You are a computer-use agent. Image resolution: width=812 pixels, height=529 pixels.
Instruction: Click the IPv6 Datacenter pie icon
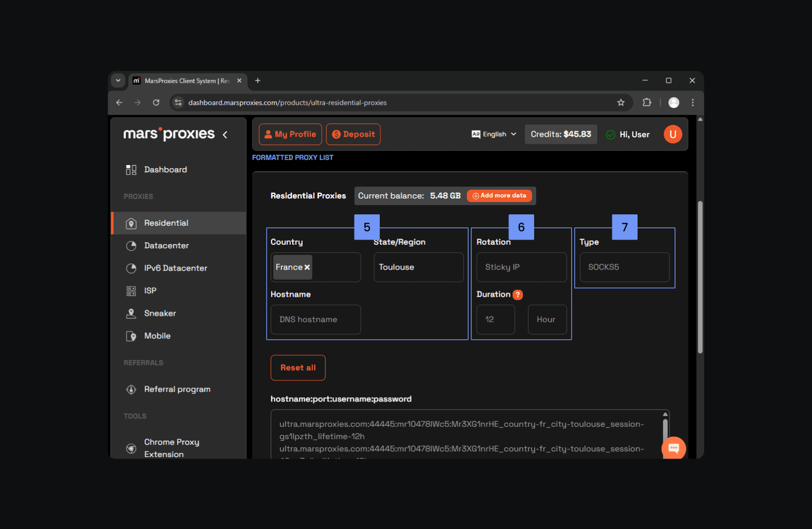131,268
